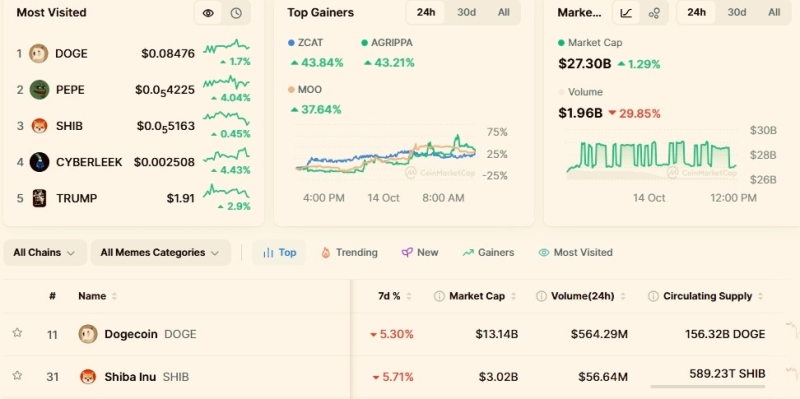Click Dogecoin market cap $13.14B
The image size is (800, 399).
pos(497,334)
